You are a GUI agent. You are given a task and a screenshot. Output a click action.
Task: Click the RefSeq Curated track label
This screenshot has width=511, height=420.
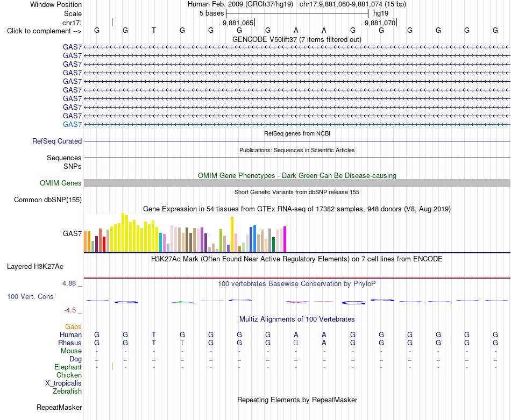(x=56, y=141)
